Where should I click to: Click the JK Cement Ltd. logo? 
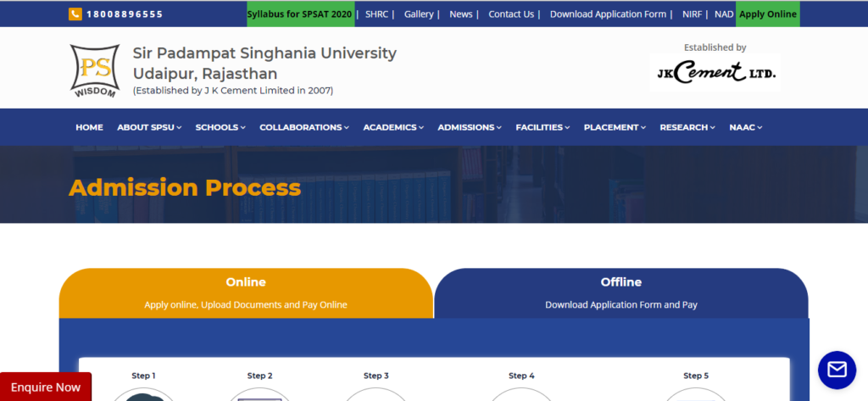pos(715,73)
